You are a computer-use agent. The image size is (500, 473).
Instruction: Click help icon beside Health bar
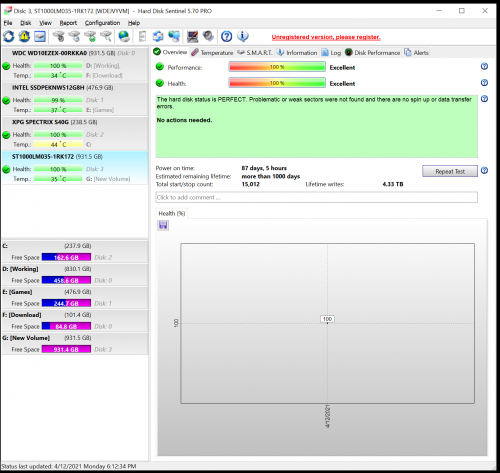[x=484, y=82]
